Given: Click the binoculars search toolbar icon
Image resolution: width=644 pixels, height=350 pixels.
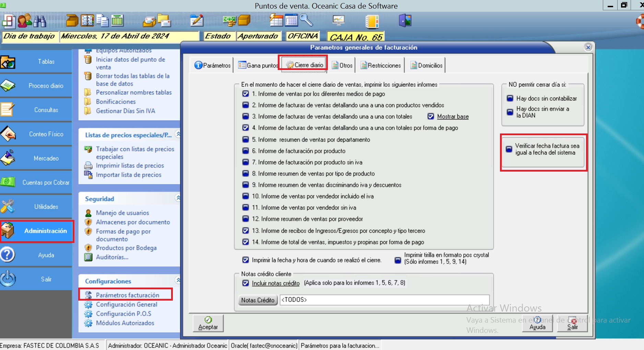Looking at the screenshot, I should 40,21.
